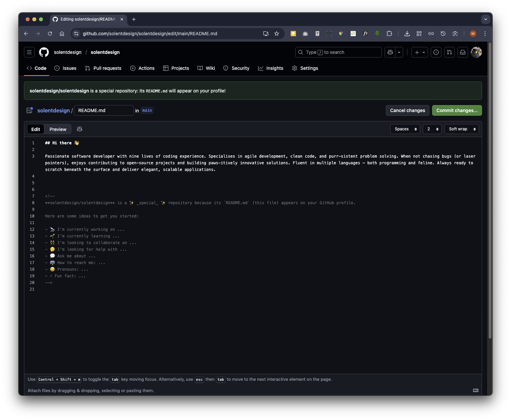Click the Copilot icon beside Preview tab
The image size is (511, 420).
80,129
